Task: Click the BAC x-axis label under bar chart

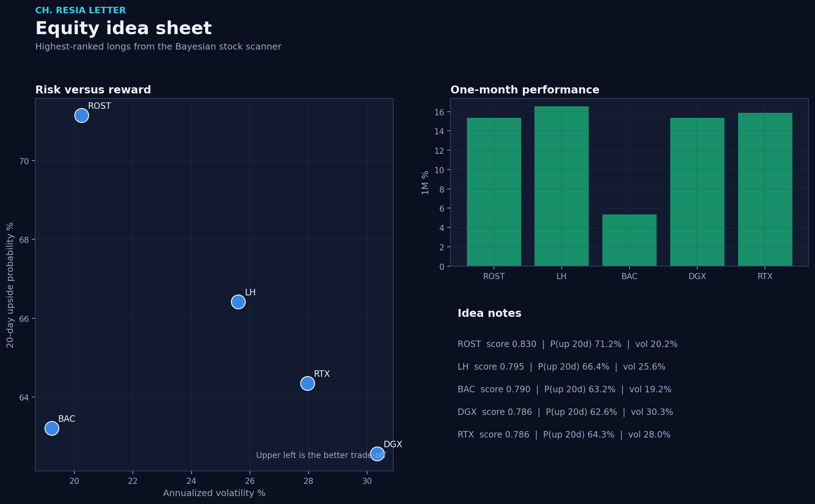Action: click(x=629, y=276)
